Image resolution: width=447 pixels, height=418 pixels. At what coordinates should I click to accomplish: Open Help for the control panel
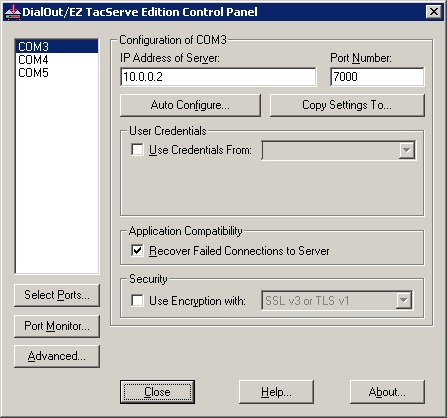pyautogui.click(x=276, y=392)
